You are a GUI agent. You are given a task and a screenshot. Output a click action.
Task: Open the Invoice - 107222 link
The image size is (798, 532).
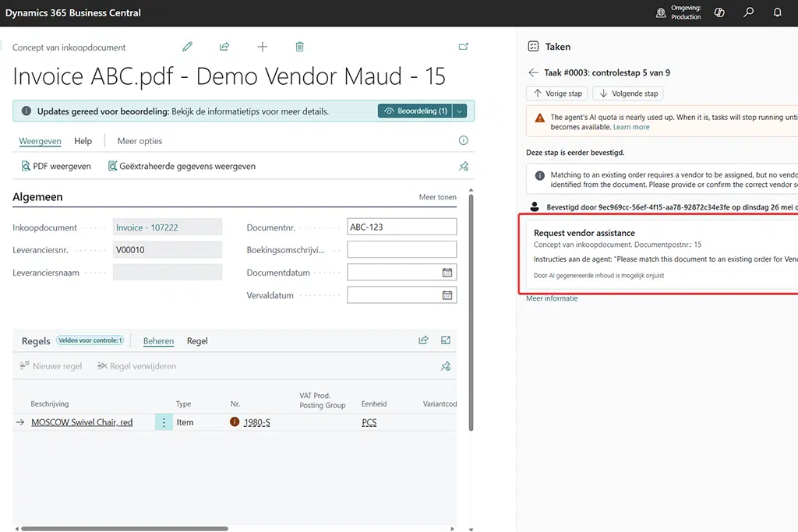pos(147,227)
